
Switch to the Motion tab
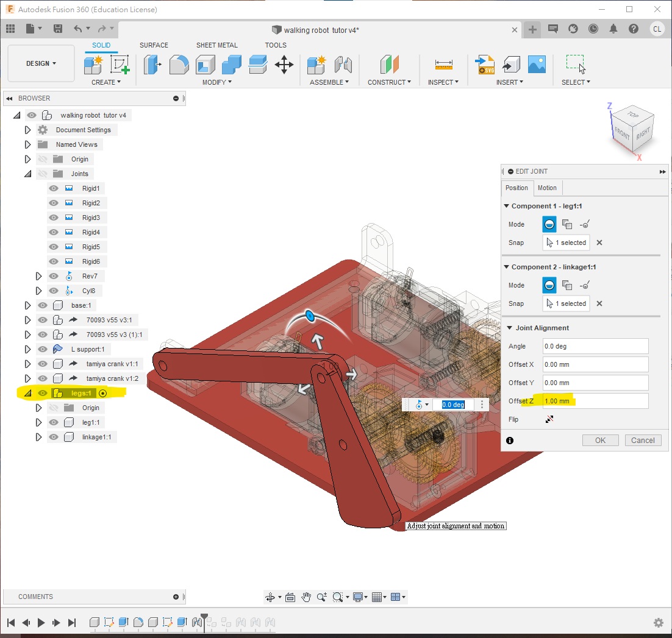click(547, 188)
